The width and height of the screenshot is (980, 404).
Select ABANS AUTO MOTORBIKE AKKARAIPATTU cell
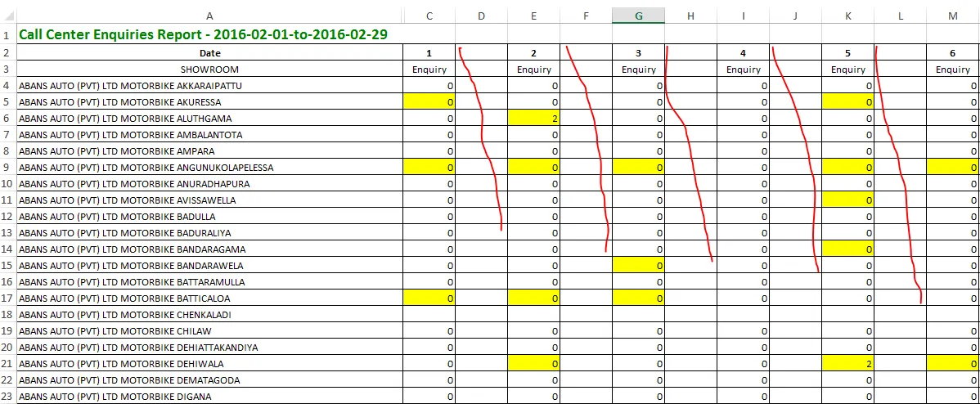coord(209,86)
